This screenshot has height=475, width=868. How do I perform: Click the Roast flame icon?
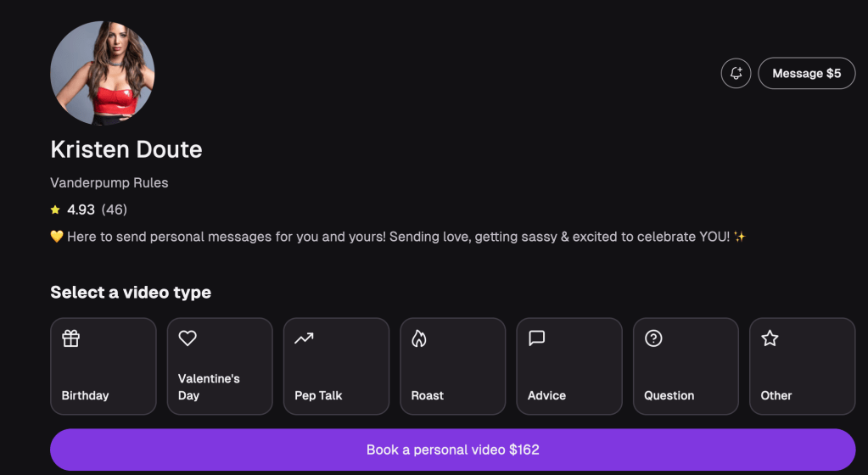418,338
